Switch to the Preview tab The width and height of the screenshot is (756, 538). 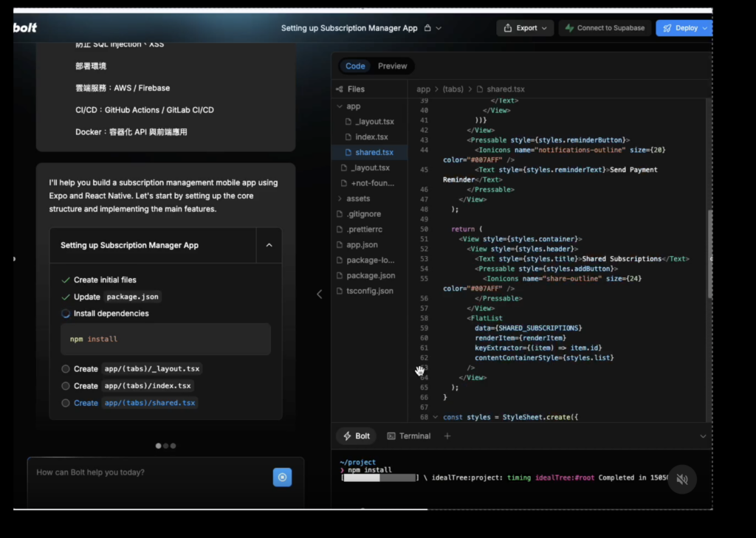[393, 66]
